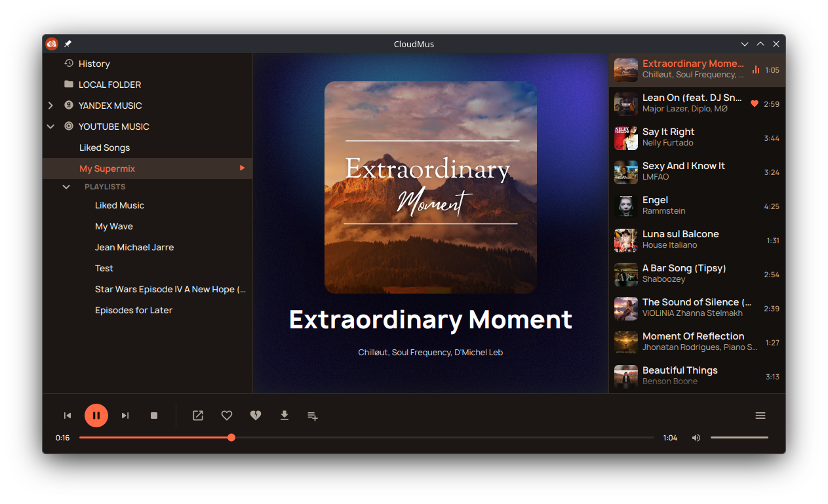This screenshot has width=828, height=504.
Task: Click the Beautiful Things cover thumbnail
Action: click(626, 377)
